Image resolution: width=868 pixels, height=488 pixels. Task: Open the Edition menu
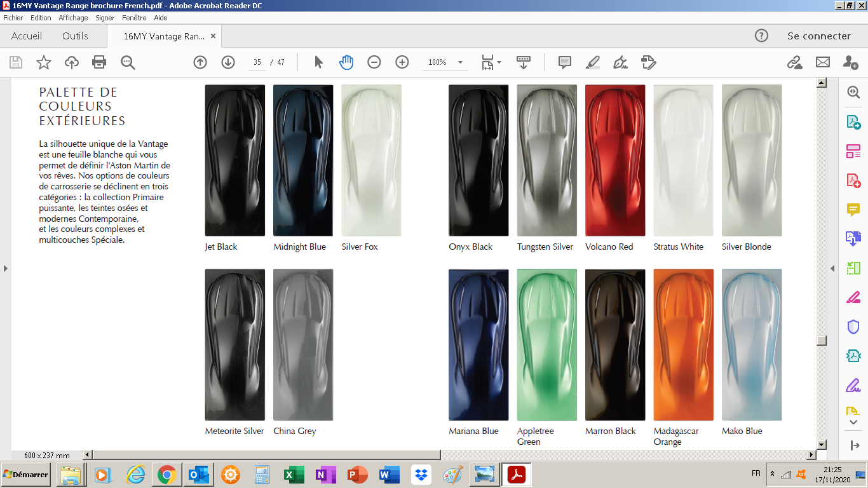(x=41, y=18)
